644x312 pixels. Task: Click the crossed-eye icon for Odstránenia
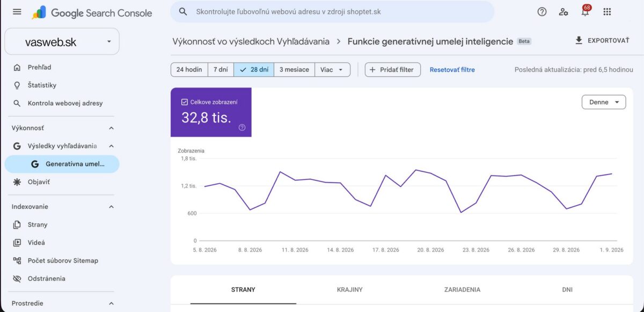(x=17, y=279)
